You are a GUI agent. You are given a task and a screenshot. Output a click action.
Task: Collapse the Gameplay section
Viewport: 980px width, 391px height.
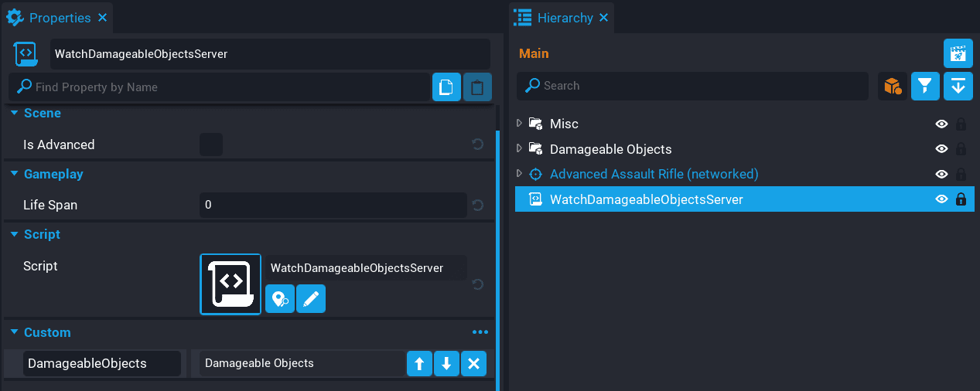click(x=14, y=174)
